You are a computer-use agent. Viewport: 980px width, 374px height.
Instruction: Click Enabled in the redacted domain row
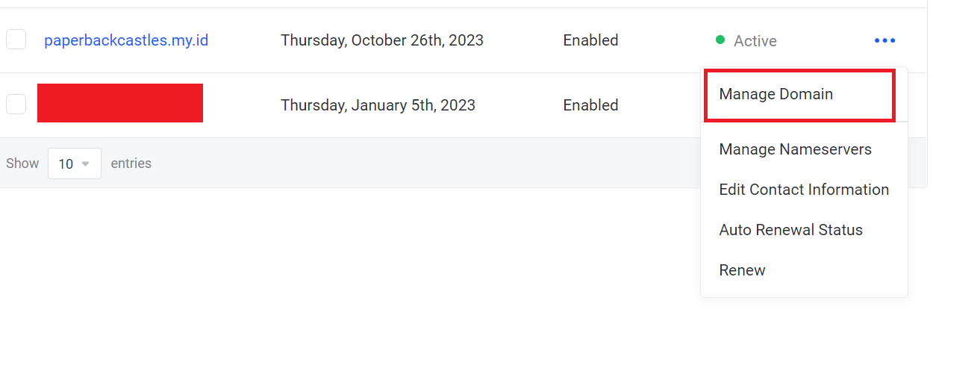pyautogui.click(x=590, y=105)
